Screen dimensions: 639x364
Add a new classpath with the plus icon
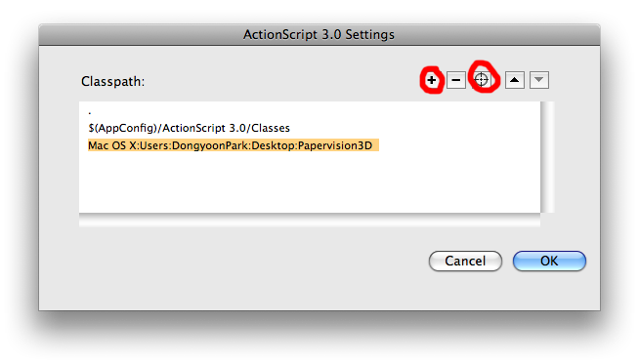432,80
